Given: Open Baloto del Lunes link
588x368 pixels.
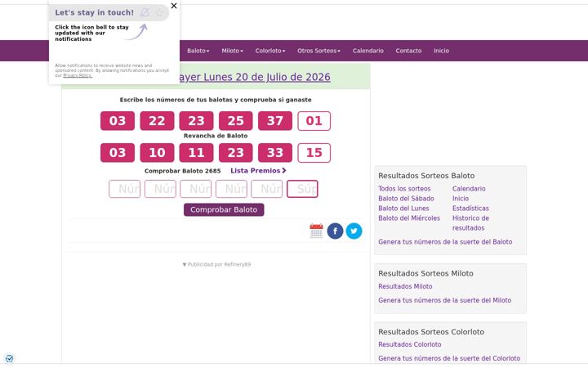Looking at the screenshot, I should pos(403,209).
